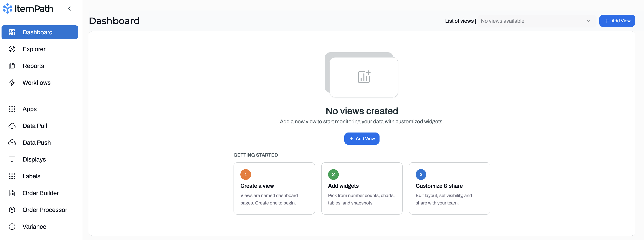The image size is (644, 240).
Task: Click the ItemPath logo icon
Action: coord(7,8)
